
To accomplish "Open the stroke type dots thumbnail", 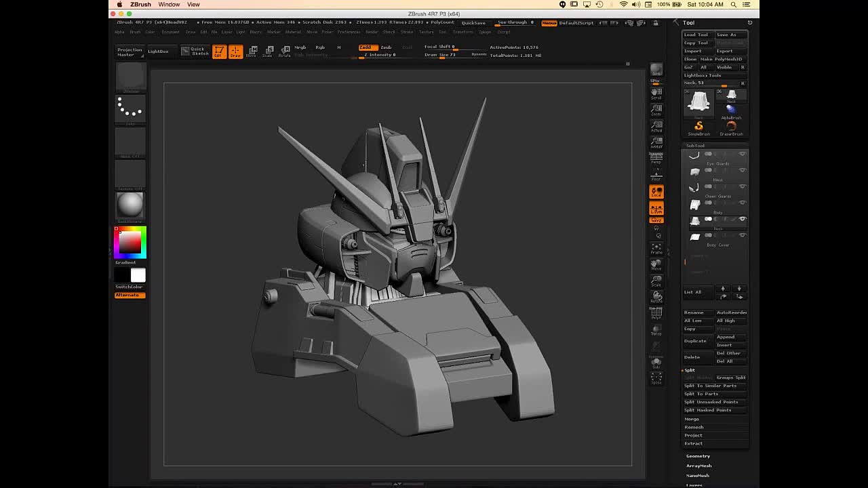I will (130, 110).
